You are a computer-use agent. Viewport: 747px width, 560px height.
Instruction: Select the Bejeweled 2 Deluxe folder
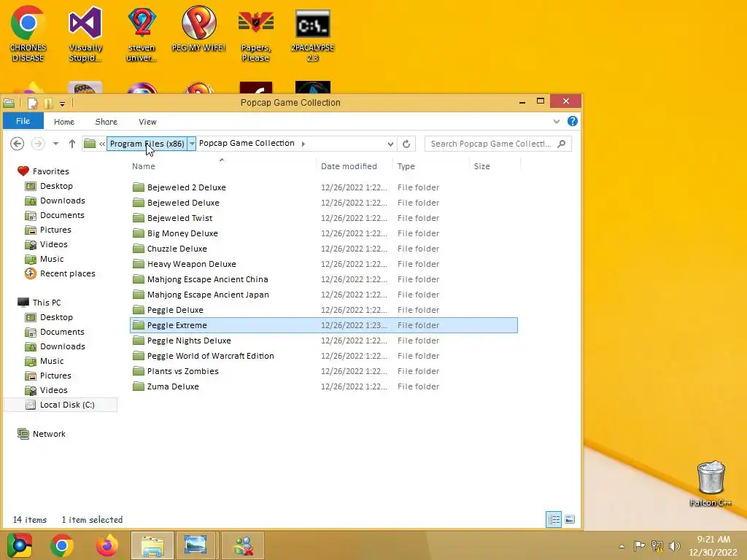point(324,187)
